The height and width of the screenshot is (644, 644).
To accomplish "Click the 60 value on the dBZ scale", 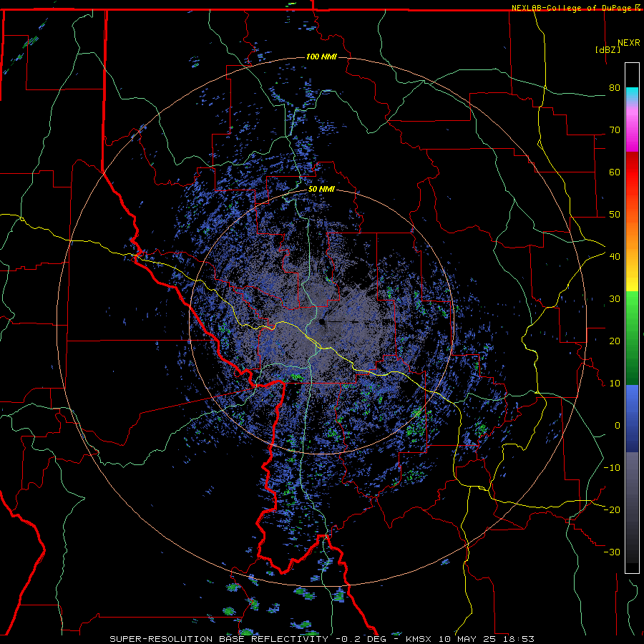I will tap(615, 172).
